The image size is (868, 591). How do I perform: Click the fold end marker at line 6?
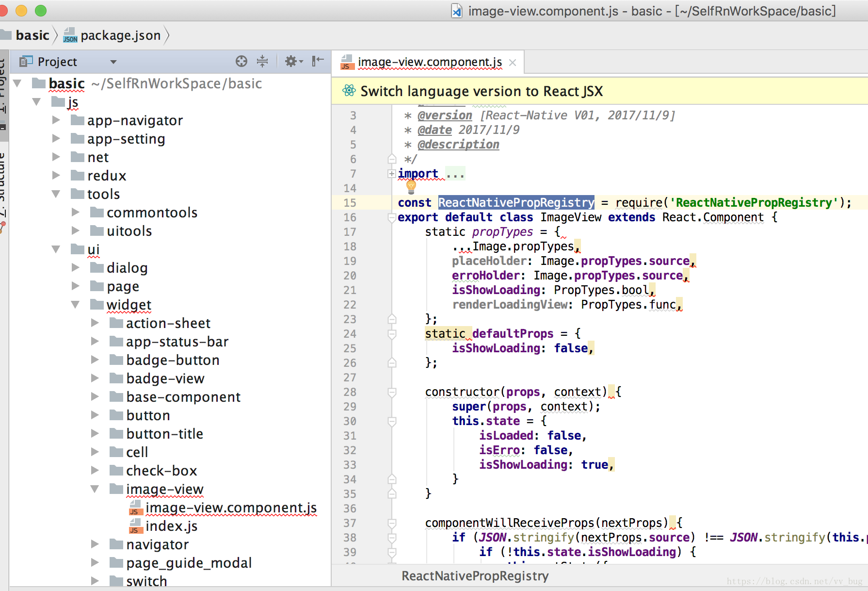pos(392,159)
